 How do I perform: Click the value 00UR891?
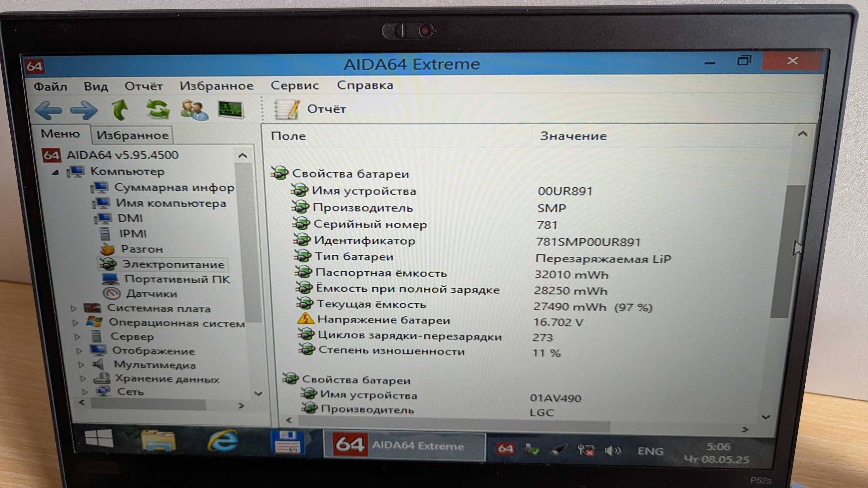click(x=565, y=191)
